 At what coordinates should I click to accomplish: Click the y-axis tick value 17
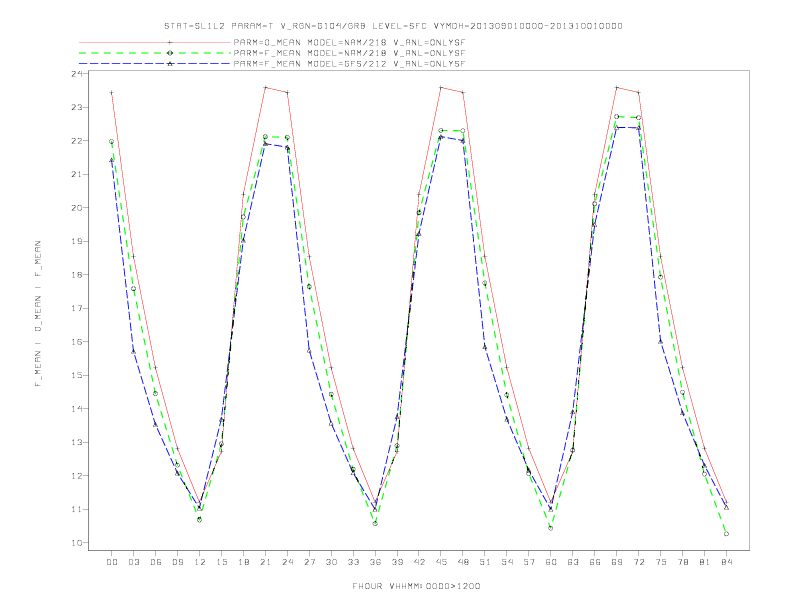tap(76, 308)
